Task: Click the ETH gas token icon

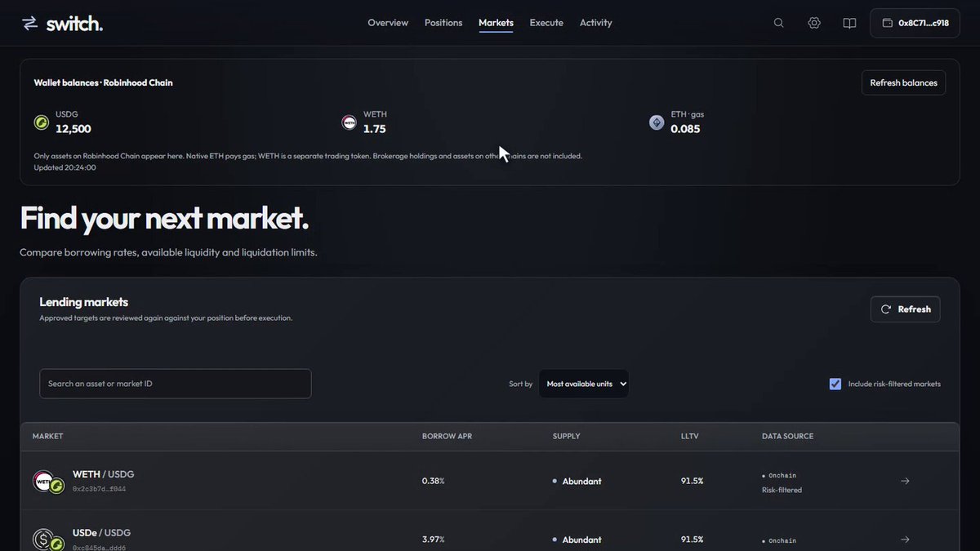Action: click(x=657, y=122)
